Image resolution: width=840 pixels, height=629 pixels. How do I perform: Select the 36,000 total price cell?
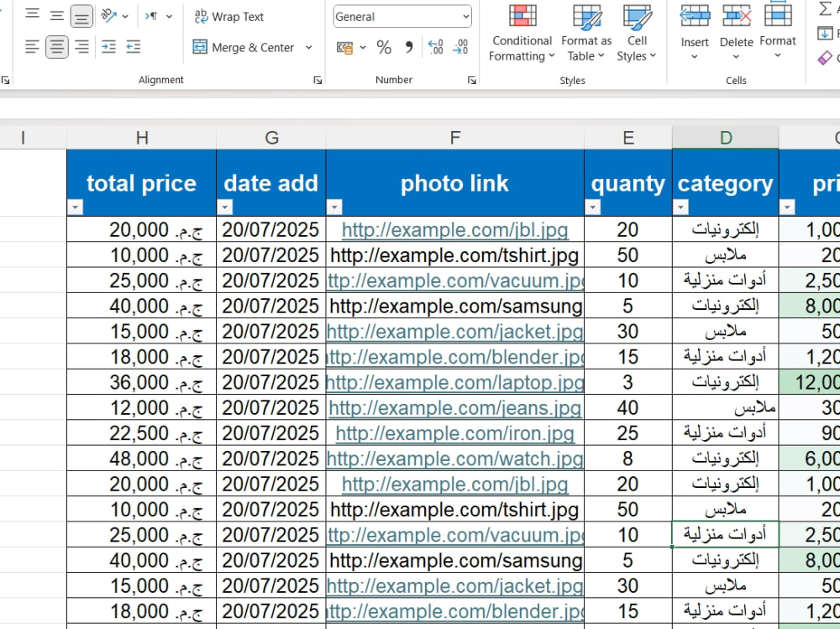pyautogui.click(x=141, y=383)
